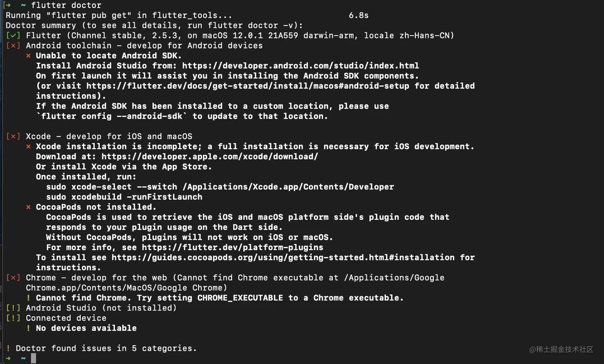
Task: Click the yellow warning beside Android Studio
Action: coord(13,308)
